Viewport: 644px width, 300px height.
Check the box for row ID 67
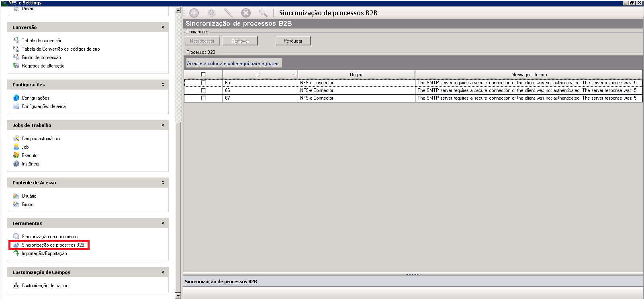tap(203, 98)
